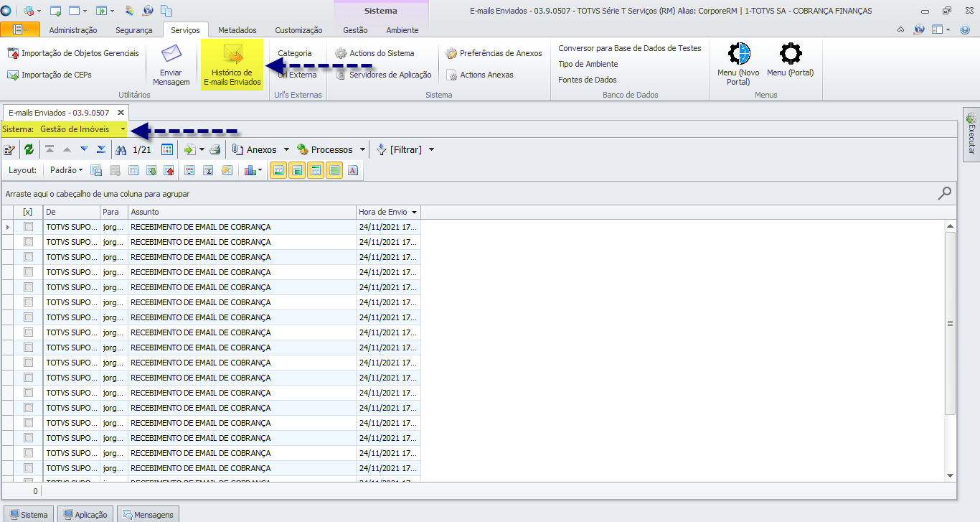Click the Anexos paperclip button
Image resolution: width=980 pixels, height=522 pixels.
click(x=255, y=150)
